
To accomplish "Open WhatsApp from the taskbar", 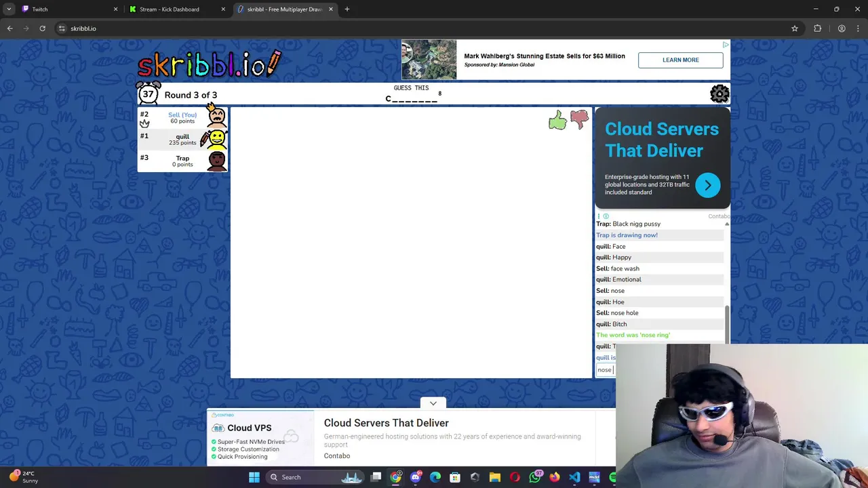I will [x=535, y=477].
